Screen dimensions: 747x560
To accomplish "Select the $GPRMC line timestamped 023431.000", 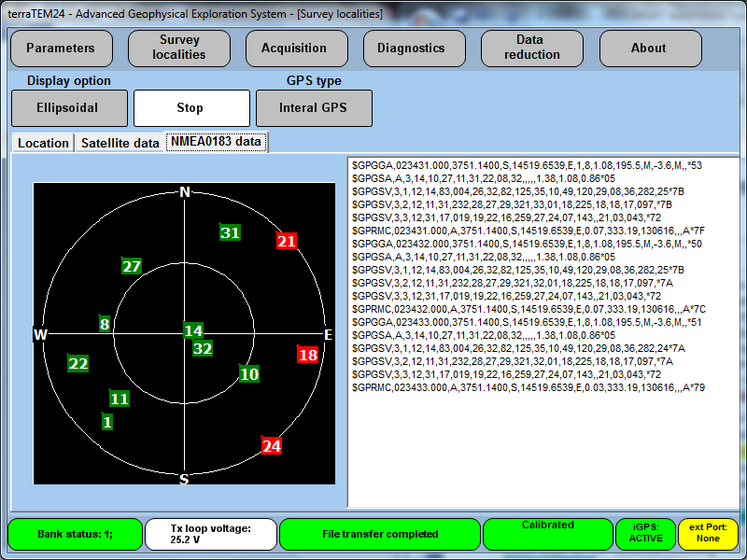I will [x=529, y=231].
